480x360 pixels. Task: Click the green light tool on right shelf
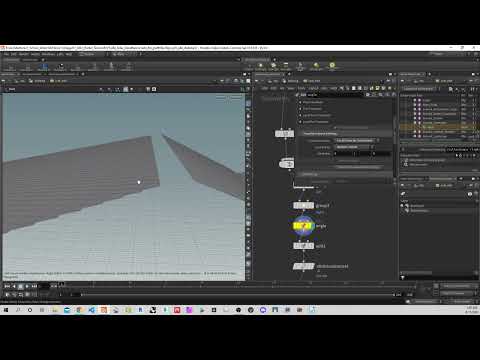[316, 66]
